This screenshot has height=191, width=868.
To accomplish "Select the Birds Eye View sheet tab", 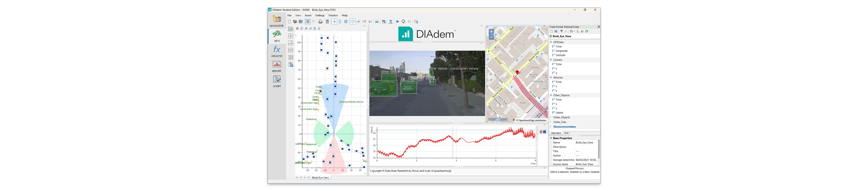I will [321, 177].
